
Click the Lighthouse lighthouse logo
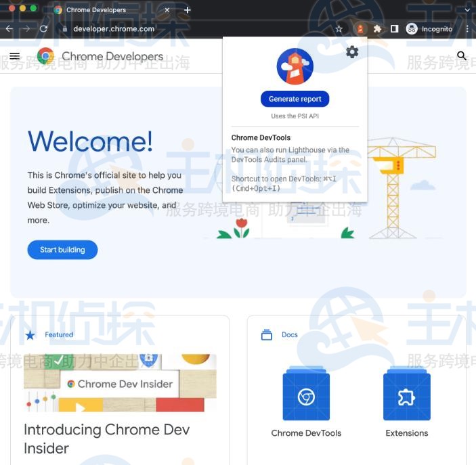tap(295, 66)
